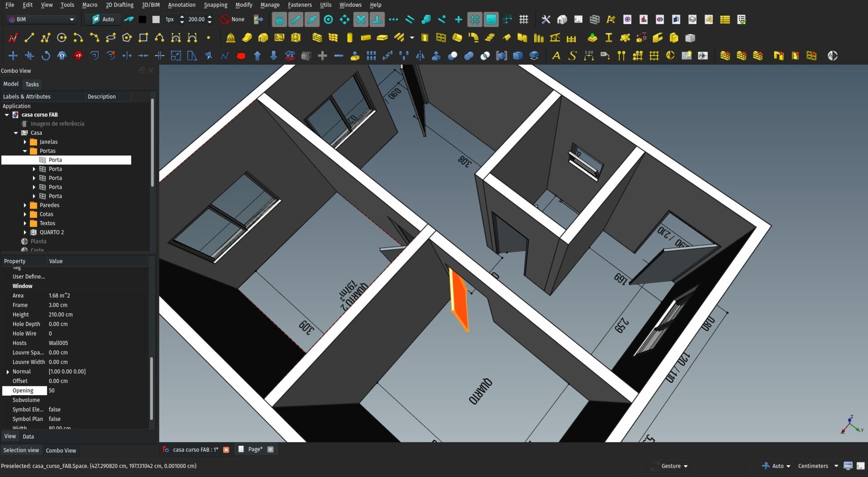Select the Point drawing tool
The image size is (868, 477).
coord(208,38)
